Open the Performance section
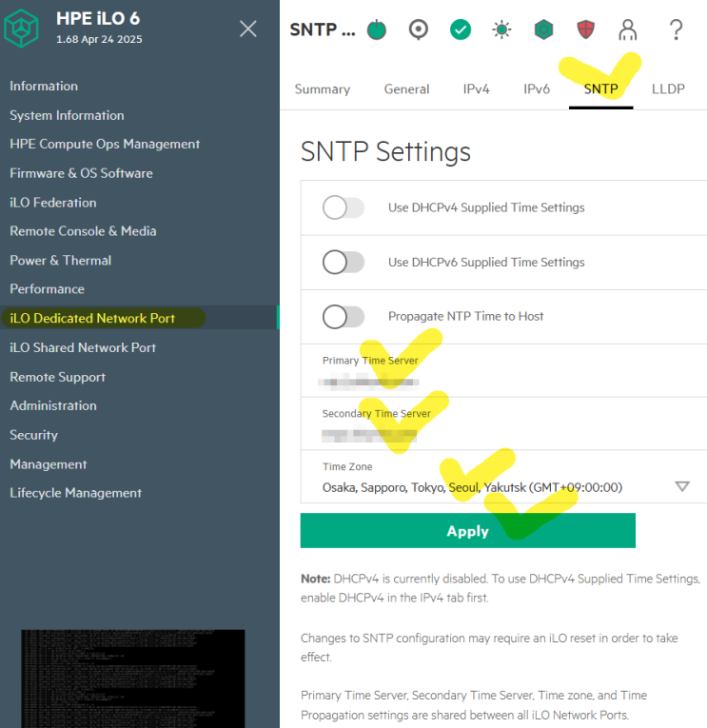Screen dimensions: 707x728 pyautogui.click(x=47, y=288)
